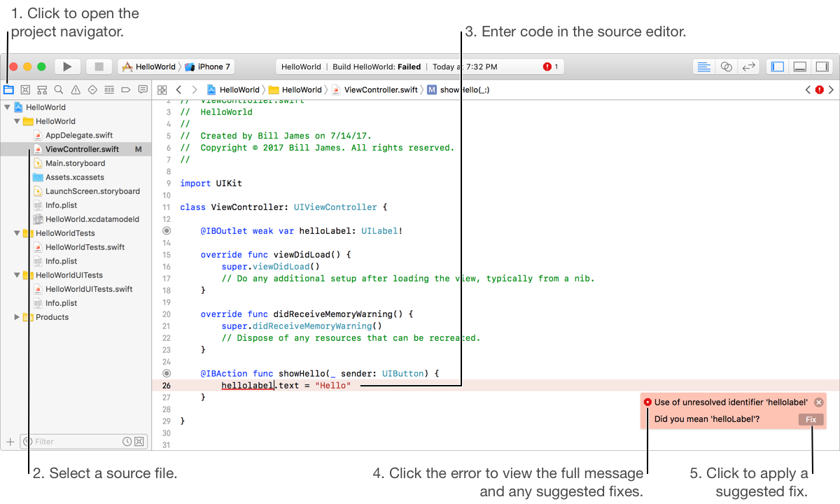Show the assistant editor
This screenshot has width=840, height=504.
pos(727,66)
